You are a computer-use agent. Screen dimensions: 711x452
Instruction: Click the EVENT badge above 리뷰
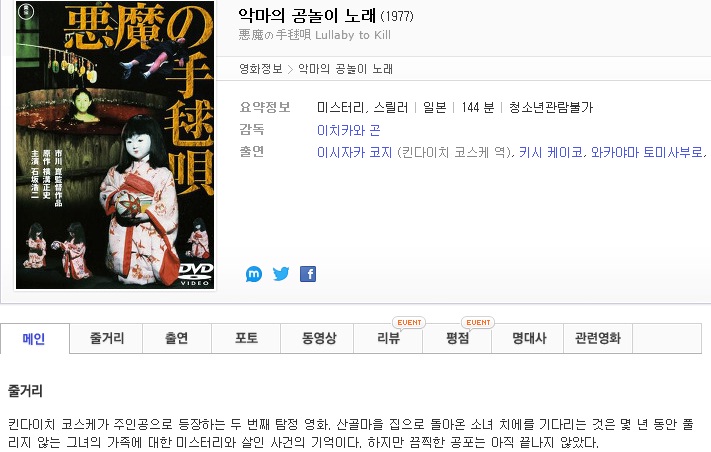coord(409,322)
